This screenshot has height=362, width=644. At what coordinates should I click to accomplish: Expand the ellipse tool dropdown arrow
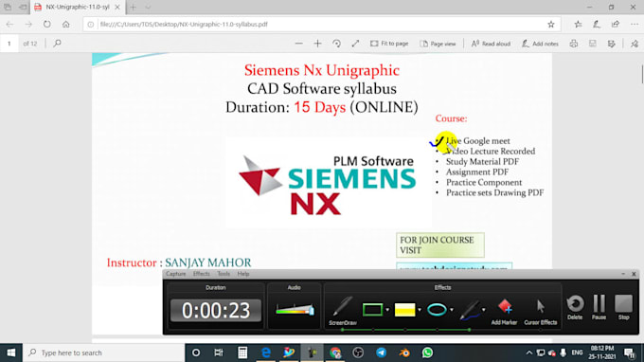pos(452,309)
